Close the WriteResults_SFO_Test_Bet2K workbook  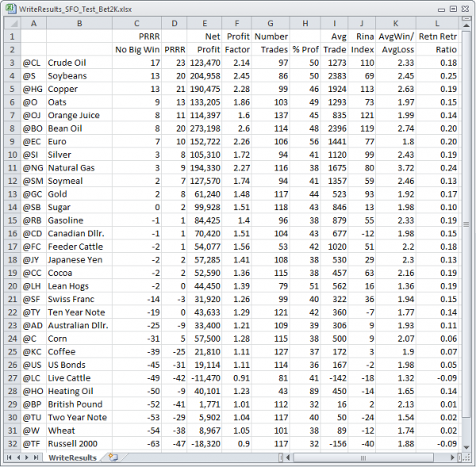point(463,7)
